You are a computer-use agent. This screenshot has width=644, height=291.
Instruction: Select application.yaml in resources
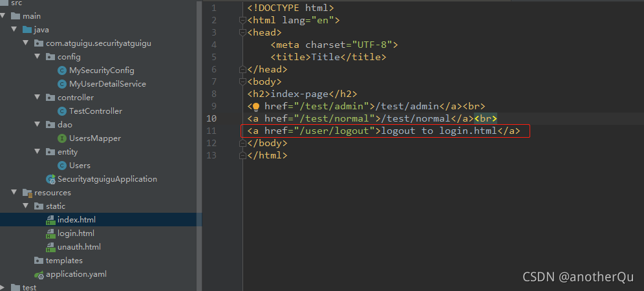(76, 274)
